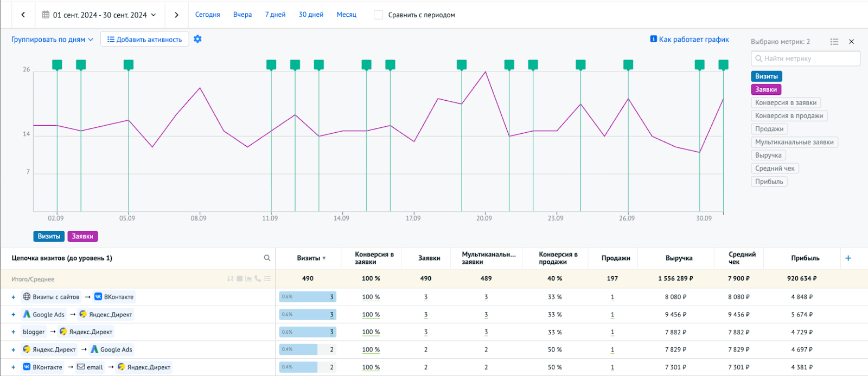The height and width of the screenshot is (376, 868).
Task: Open the Как работает график link
Action: tap(694, 40)
